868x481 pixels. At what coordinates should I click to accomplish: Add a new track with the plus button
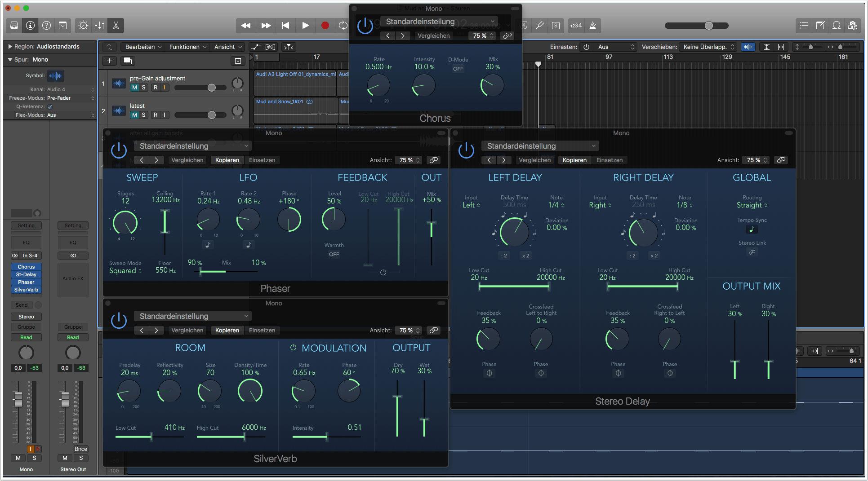(x=109, y=61)
